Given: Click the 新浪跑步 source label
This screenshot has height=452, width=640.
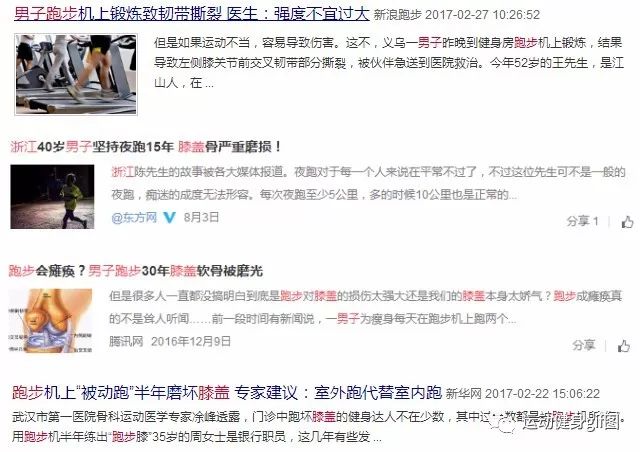Looking at the screenshot, I should click(398, 15).
